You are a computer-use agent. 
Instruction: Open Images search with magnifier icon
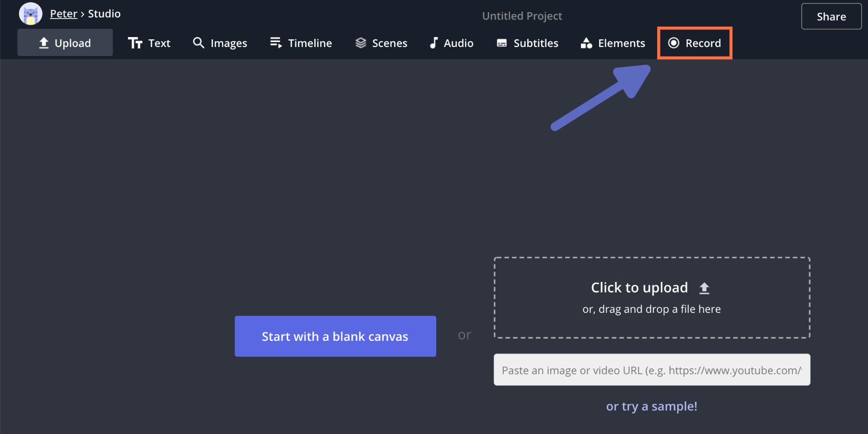(x=198, y=43)
